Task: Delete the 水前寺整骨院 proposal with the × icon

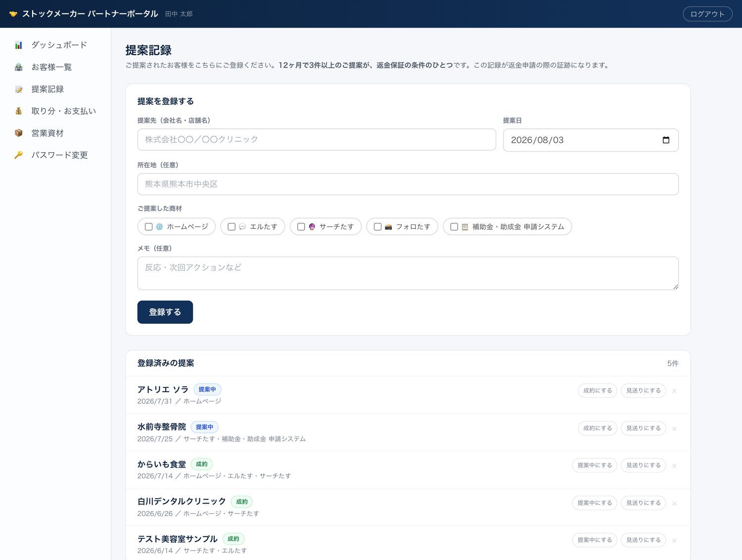Action: pos(674,429)
